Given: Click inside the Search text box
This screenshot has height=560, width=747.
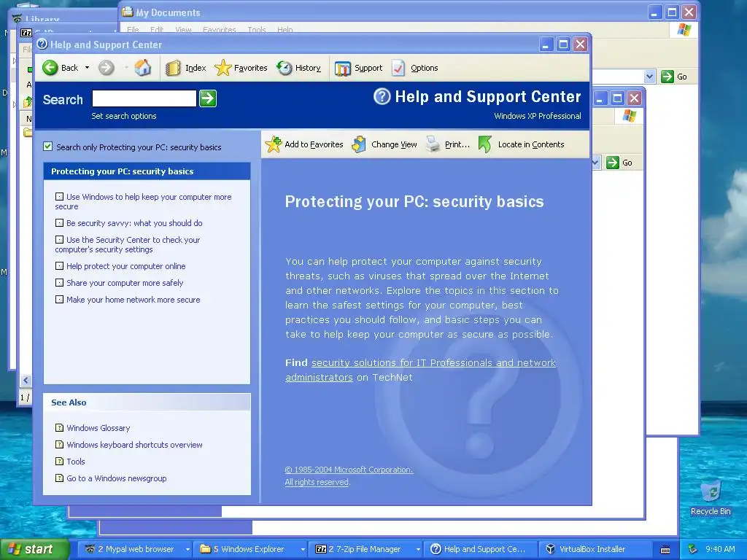Looking at the screenshot, I should click(144, 98).
